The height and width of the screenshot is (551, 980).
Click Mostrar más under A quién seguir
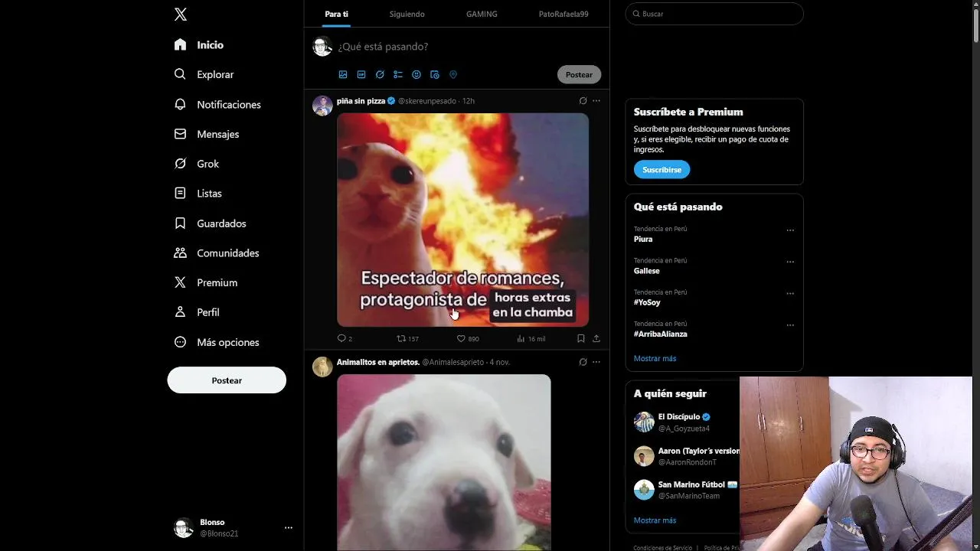click(x=655, y=520)
